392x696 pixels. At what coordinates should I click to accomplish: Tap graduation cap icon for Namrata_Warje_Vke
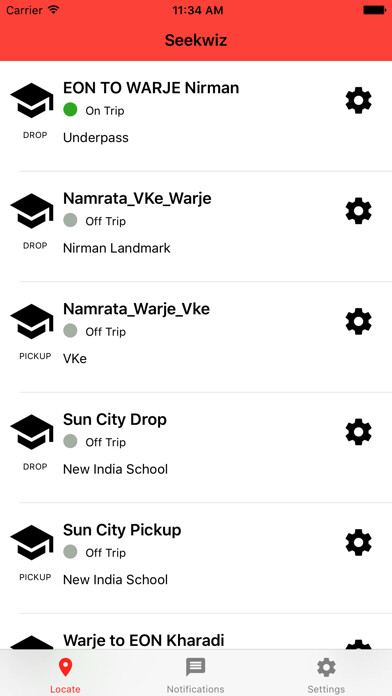point(32,321)
